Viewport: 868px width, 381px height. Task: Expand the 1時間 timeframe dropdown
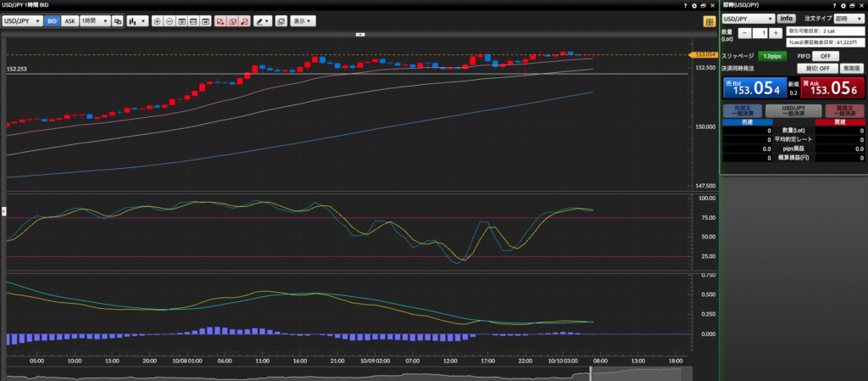pyautogui.click(x=95, y=20)
